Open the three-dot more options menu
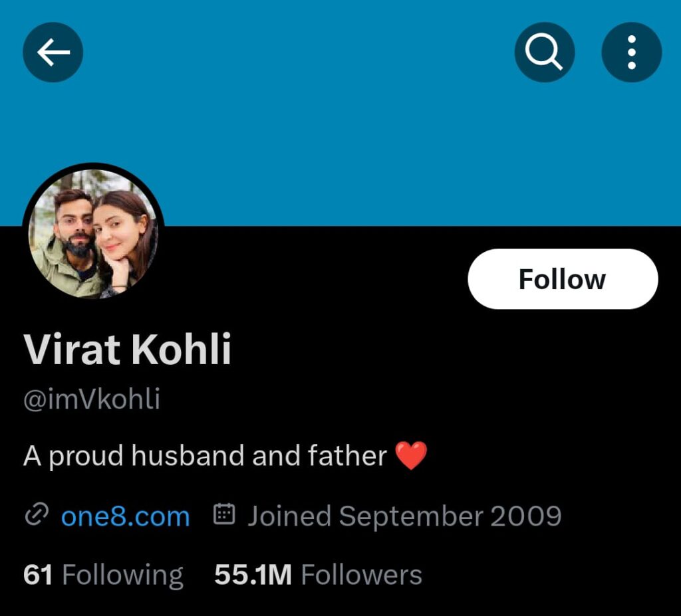Viewport: 681px width, 616px height. (631, 52)
